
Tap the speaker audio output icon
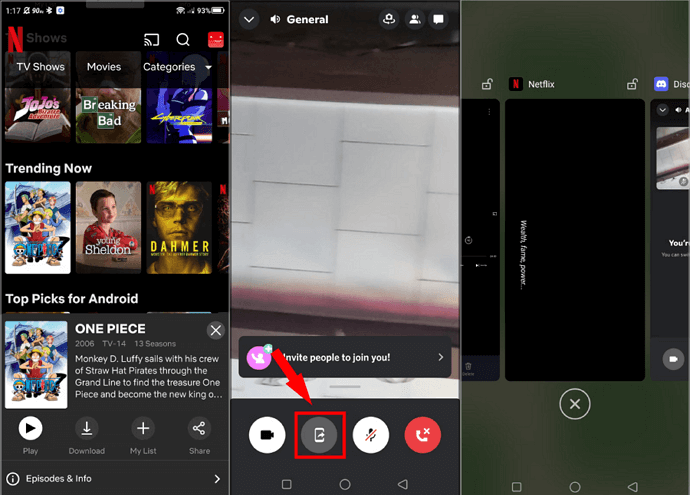pos(275,19)
